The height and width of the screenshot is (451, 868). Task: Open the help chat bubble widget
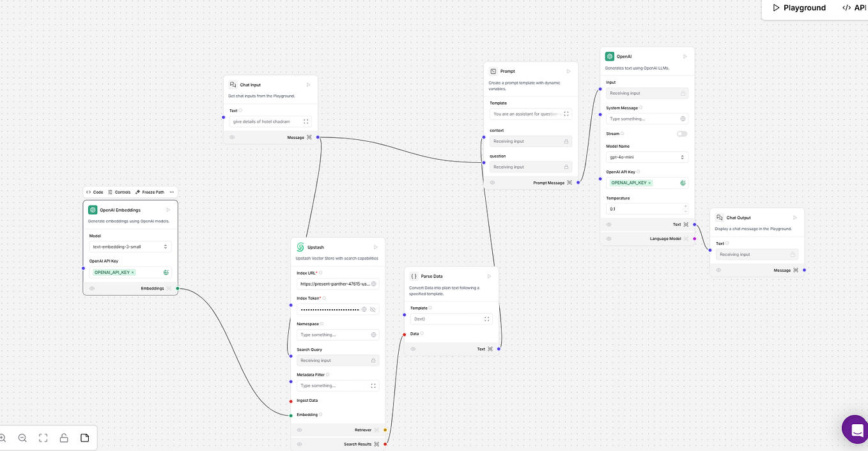click(x=855, y=429)
